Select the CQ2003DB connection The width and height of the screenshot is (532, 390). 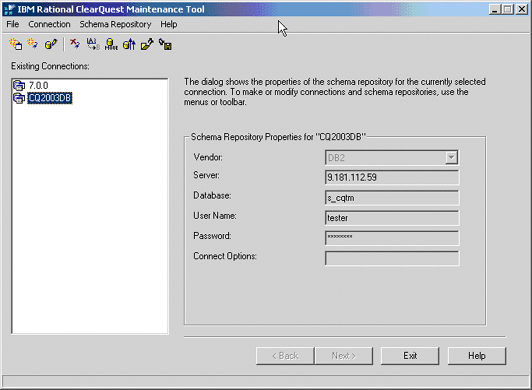click(x=50, y=98)
